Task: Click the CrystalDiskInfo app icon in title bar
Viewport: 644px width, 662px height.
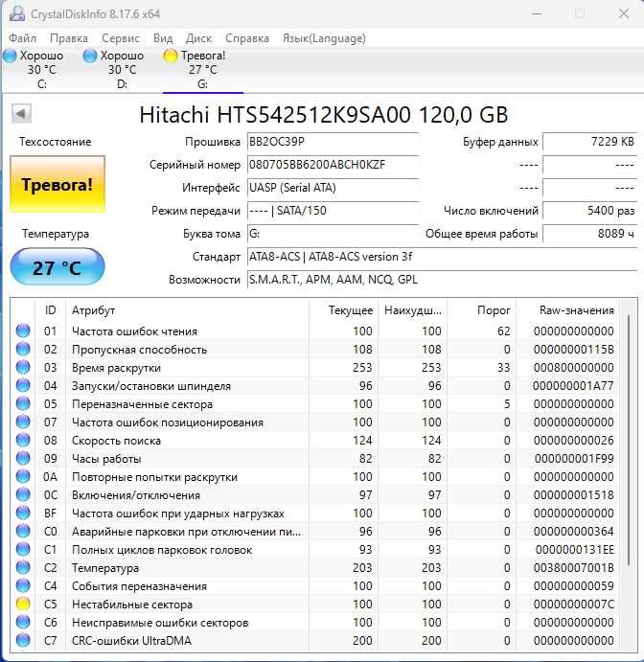Action: (17, 13)
